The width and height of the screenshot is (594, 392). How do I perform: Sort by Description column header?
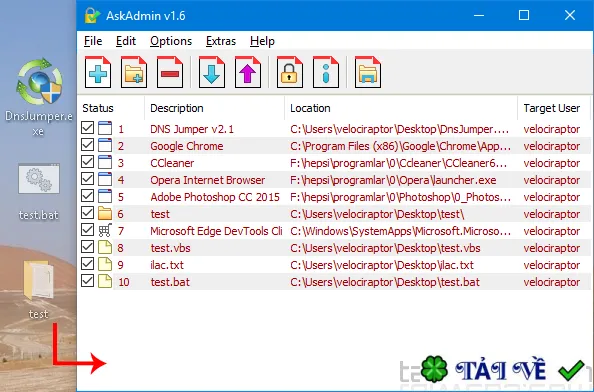click(214, 108)
